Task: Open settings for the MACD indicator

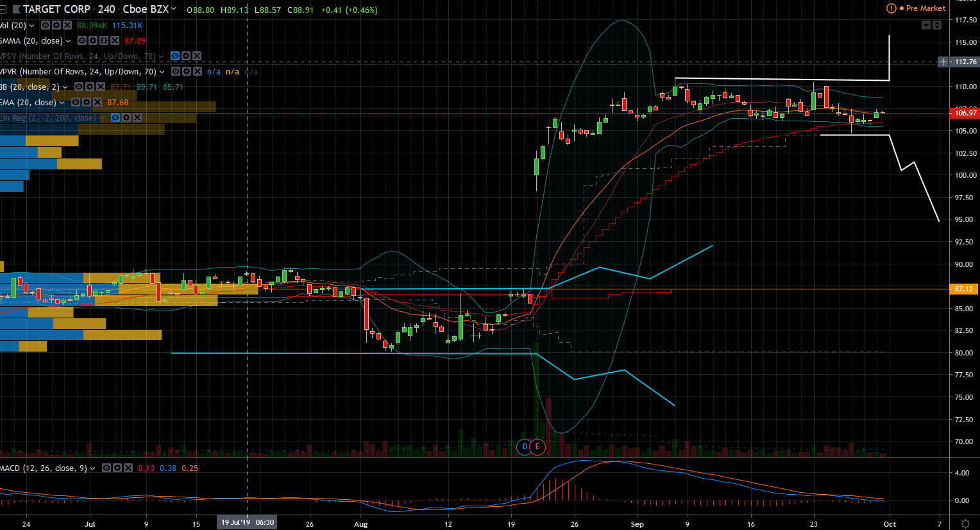Action: 117,468
